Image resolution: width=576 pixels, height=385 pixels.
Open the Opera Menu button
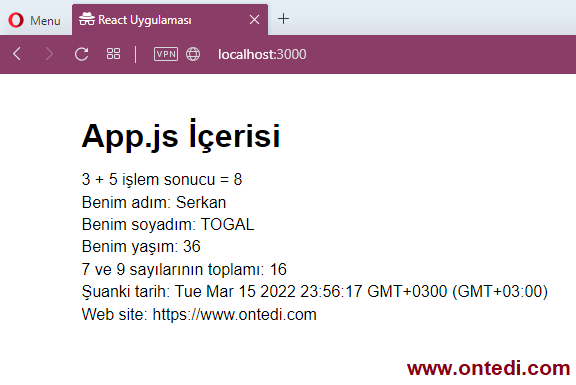pyautogui.click(x=35, y=20)
